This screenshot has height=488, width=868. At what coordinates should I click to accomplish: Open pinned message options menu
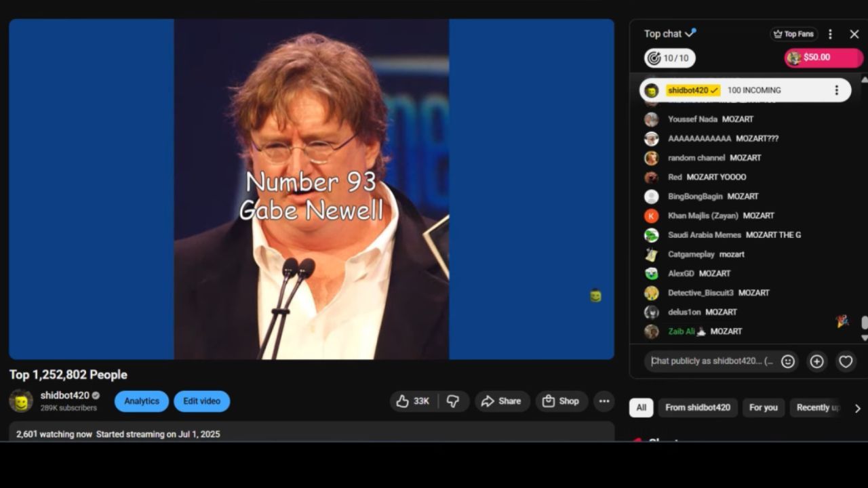pos(836,90)
